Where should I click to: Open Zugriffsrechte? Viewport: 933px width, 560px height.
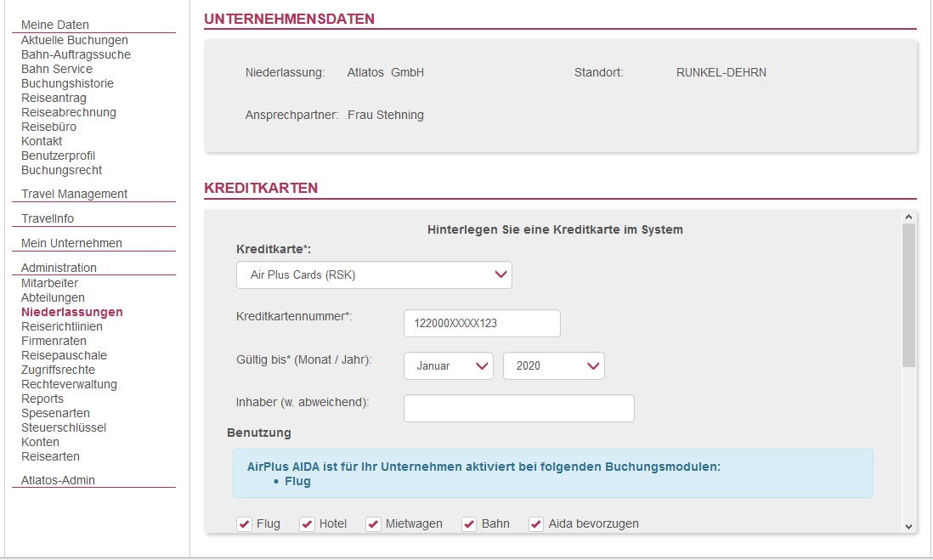click(x=59, y=371)
